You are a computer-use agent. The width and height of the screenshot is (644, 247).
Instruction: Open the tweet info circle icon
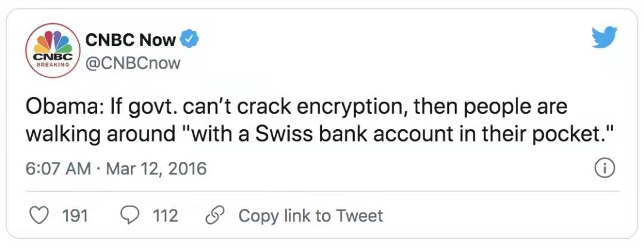pyautogui.click(x=606, y=169)
